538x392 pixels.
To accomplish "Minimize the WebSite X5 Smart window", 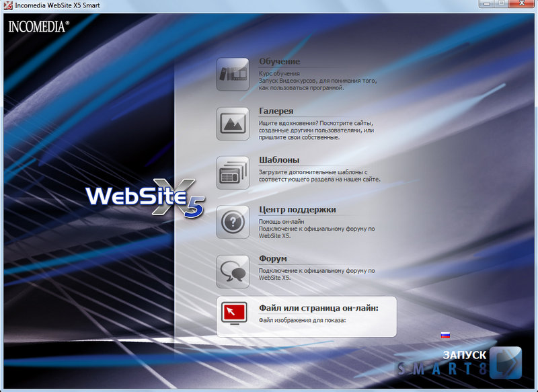I will click(x=486, y=4).
